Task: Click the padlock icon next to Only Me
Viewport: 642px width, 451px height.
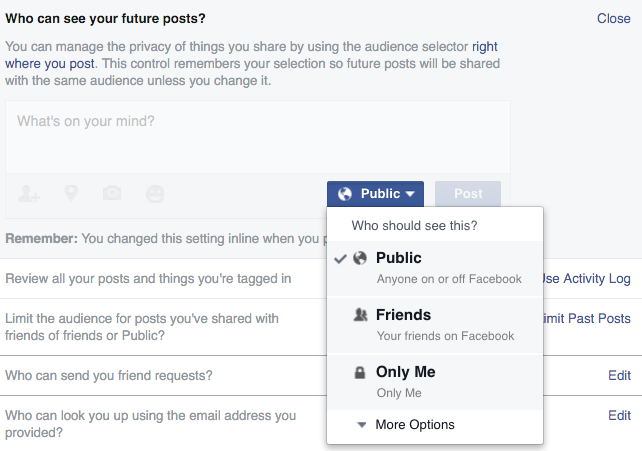Action: point(360,372)
